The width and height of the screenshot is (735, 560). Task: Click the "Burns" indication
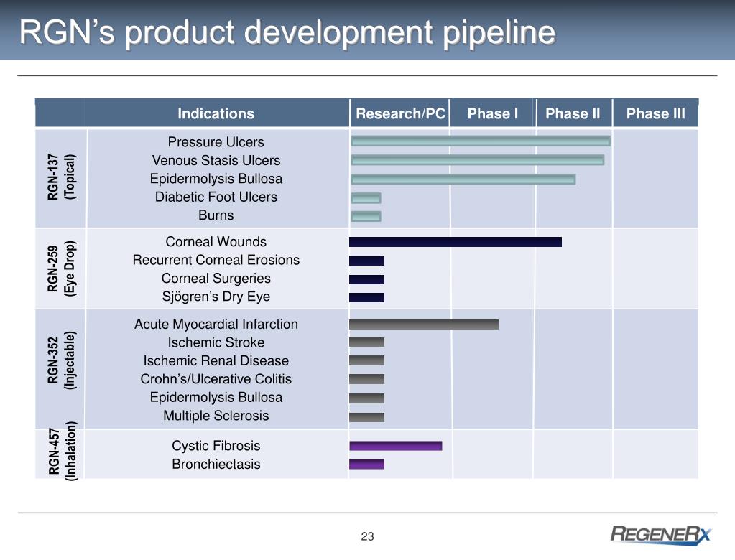point(216,215)
